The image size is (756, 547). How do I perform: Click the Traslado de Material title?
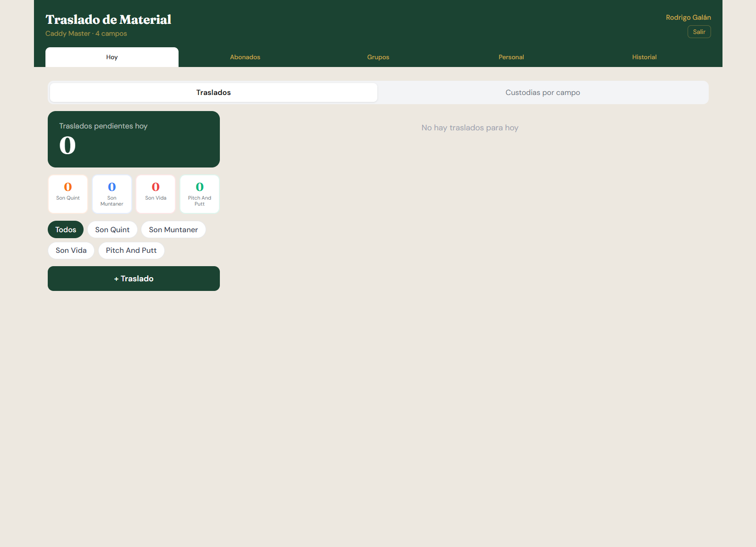pyautogui.click(x=108, y=19)
